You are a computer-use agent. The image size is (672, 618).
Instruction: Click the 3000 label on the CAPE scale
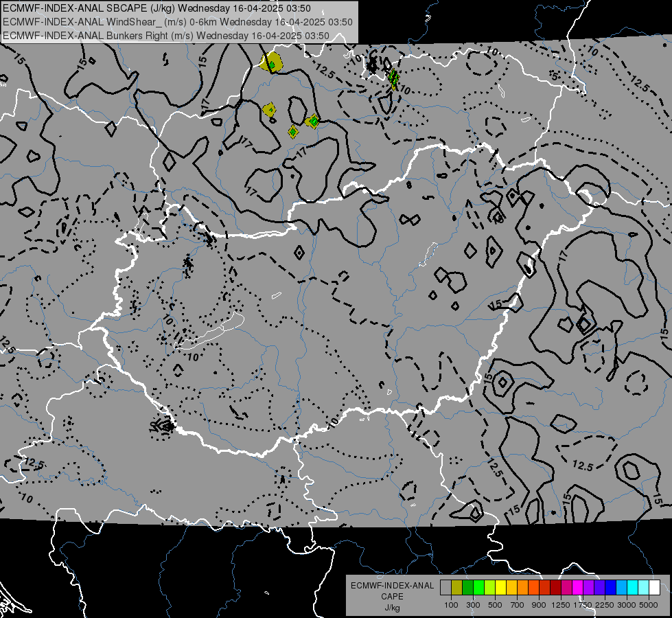pos(627,605)
